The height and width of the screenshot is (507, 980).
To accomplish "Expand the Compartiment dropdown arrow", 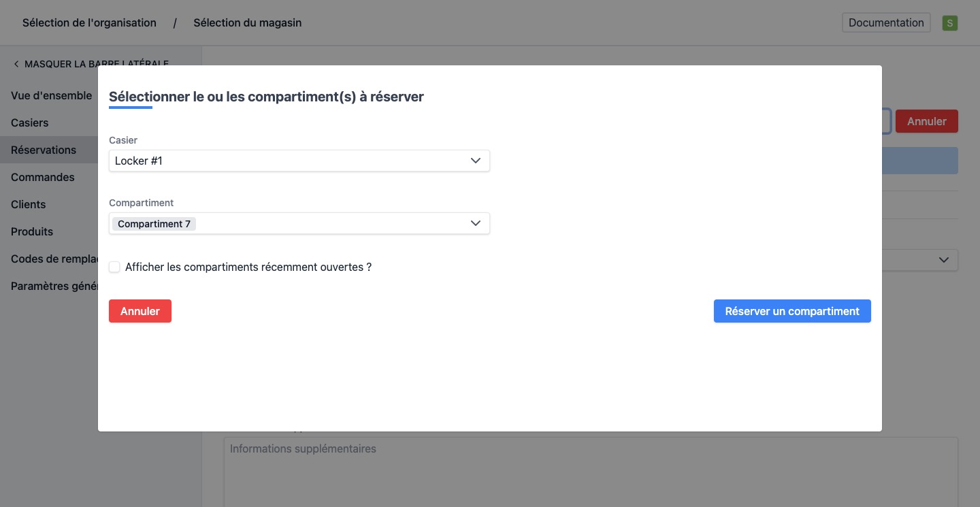I will coord(476,224).
